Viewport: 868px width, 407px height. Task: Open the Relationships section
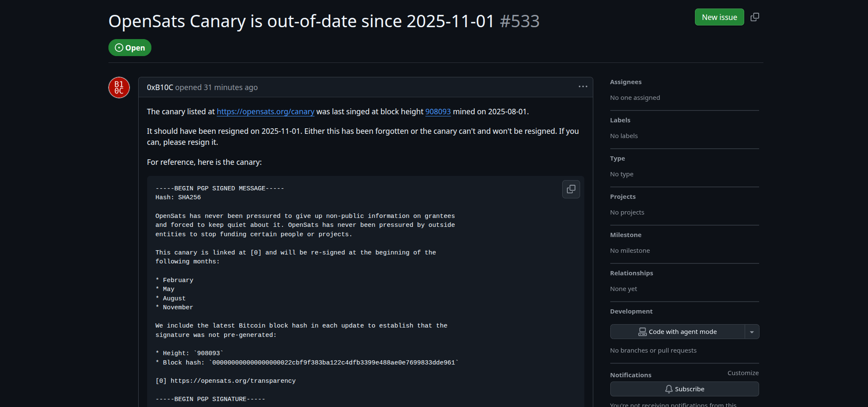tap(631, 273)
